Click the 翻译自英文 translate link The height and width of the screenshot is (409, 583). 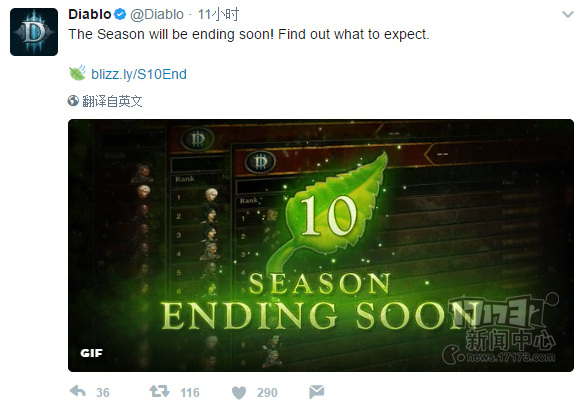(112, 101)
